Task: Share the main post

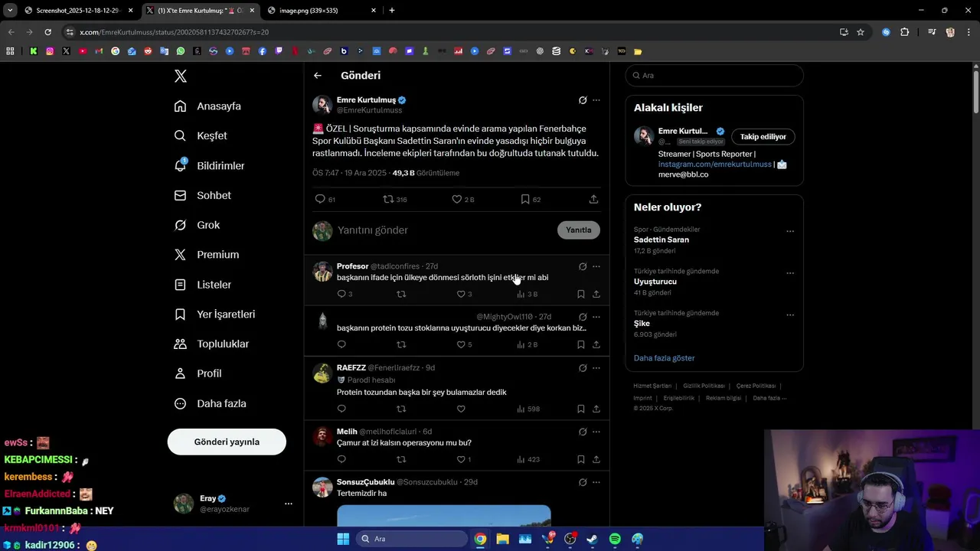Action: click(x=593, y=199)
